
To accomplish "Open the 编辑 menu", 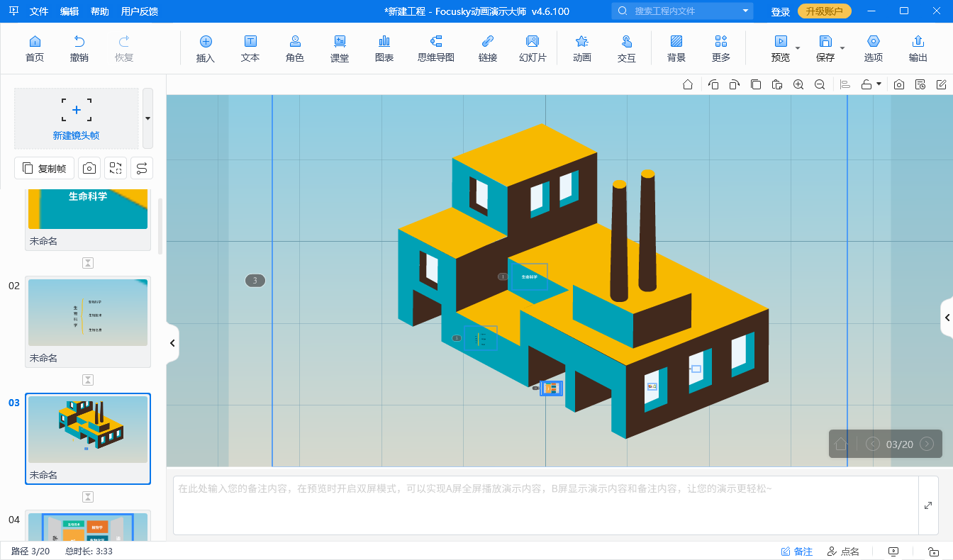I will pos(69,11).
